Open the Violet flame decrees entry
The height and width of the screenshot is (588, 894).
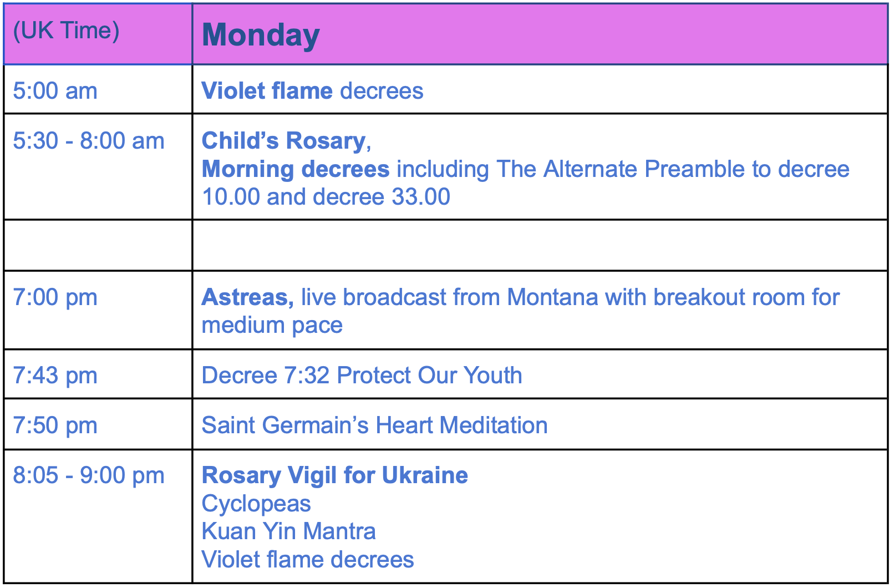click(x=312, y=90)
